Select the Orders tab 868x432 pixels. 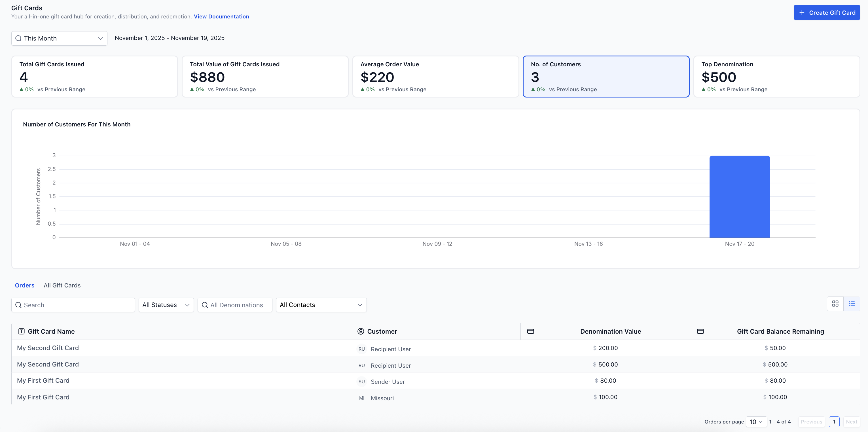[25, 285]
